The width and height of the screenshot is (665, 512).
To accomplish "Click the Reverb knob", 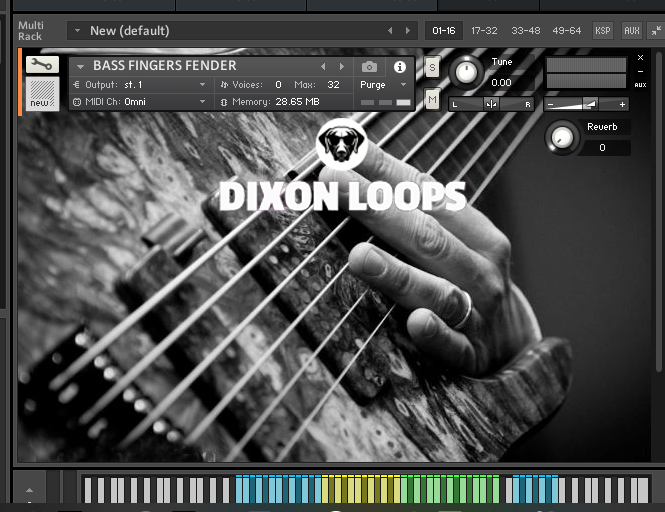I will click(564, 136).
